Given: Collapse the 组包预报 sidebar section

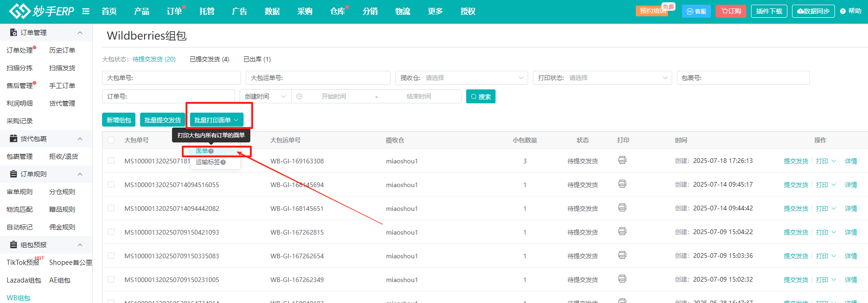Looking at the screenshot, I should pyautogui.click(x=80, y=245).
